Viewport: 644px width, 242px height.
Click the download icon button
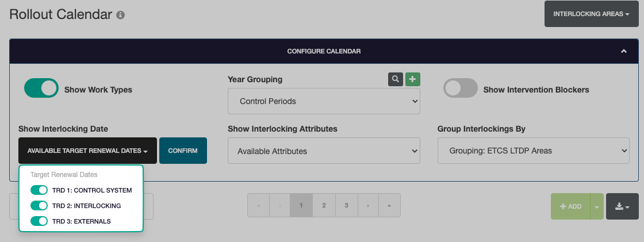click(x=622, y=206)
